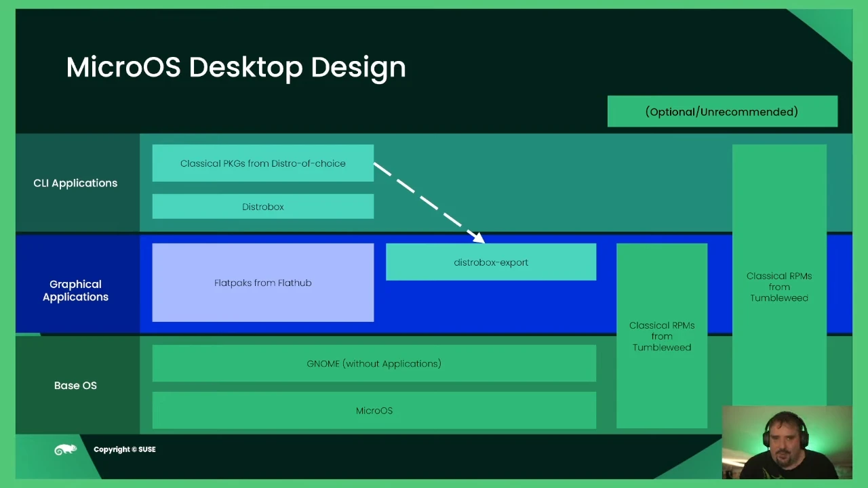Click the "MicroOS" base layer box
The width and height of the screenshot is (868, 488).
pyautogui.click(x=374, y=411)
